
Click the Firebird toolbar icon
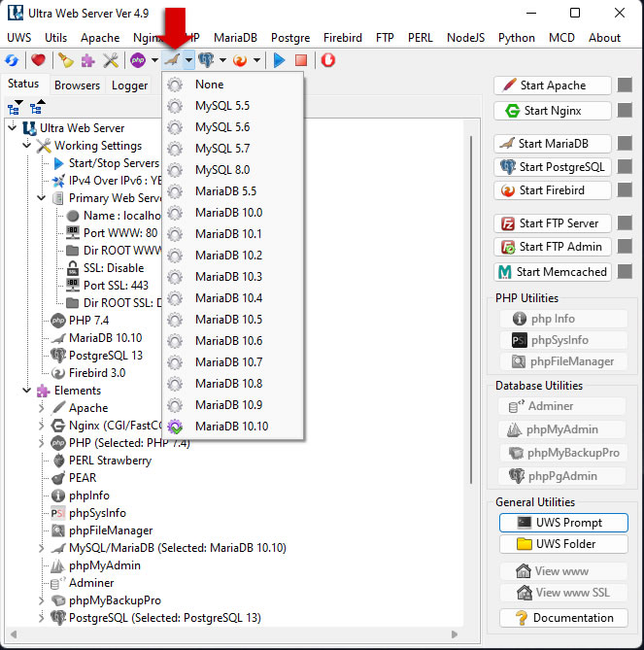(x=240, y=60)
